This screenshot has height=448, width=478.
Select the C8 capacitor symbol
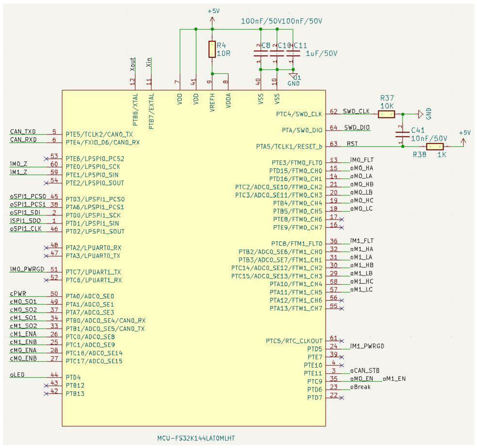click(261, 53)
